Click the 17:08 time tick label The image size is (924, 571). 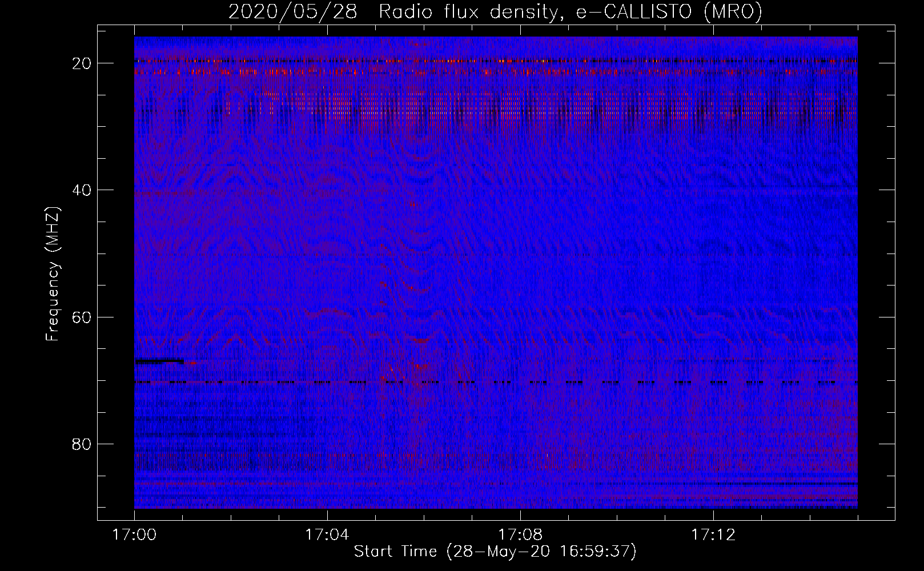click(x=520, y=535)
